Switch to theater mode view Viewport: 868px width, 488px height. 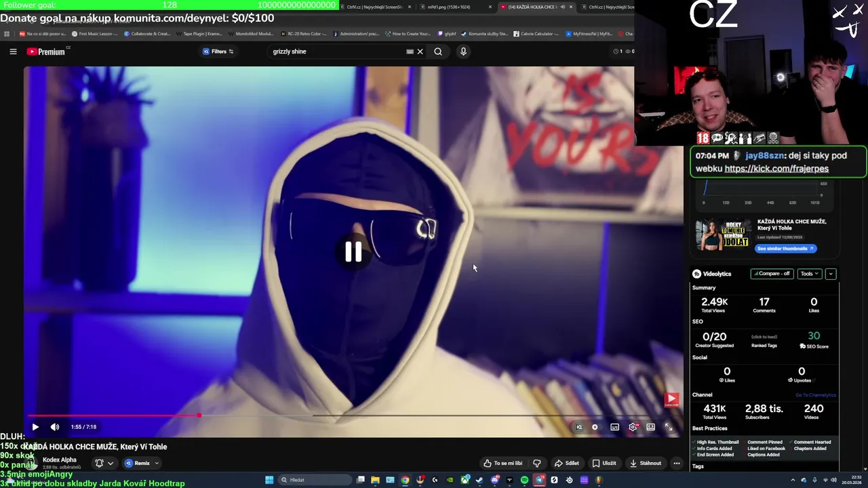pyautogui.click(x=650, y=427)
